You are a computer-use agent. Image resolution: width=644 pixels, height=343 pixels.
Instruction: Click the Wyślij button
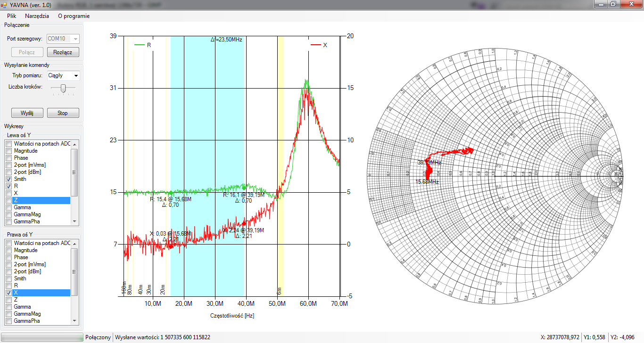click(x=27, y=113)
